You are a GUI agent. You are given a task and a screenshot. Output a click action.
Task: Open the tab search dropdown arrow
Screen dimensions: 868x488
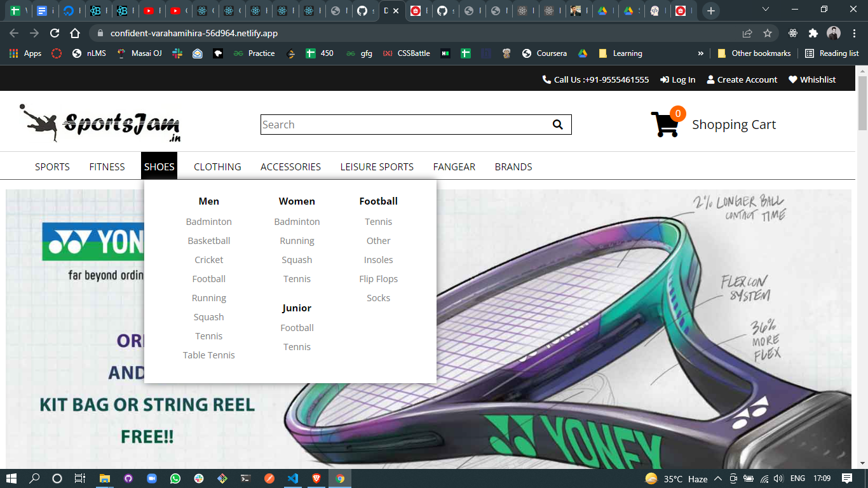point(766,10)
